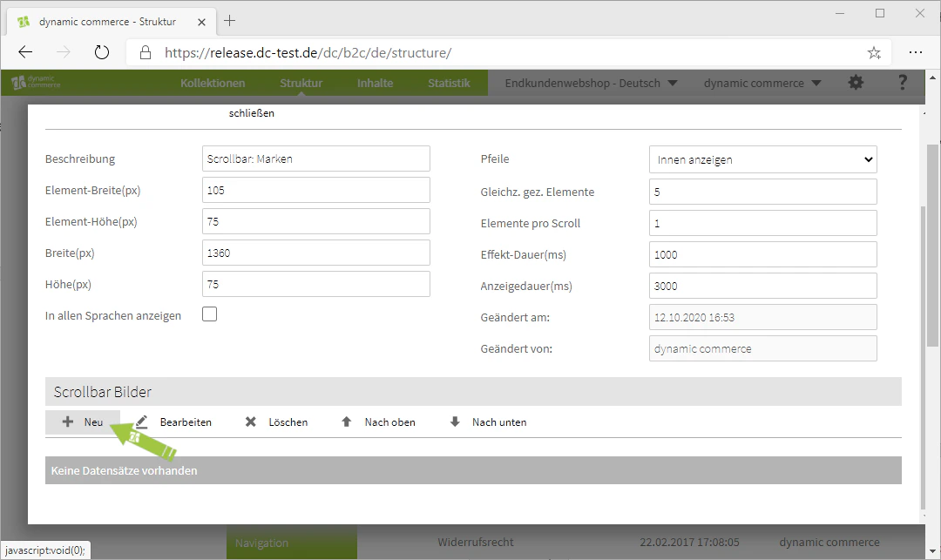Open the Pfeile dropdown

(x=762, y=159)
